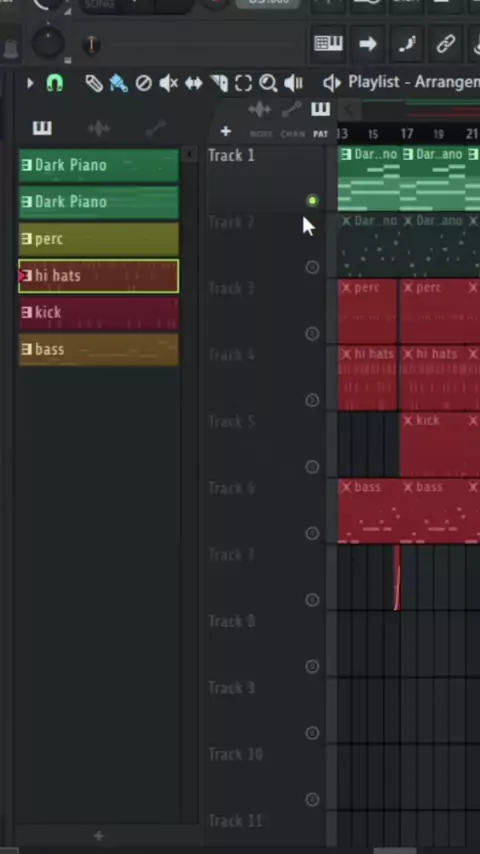Switch to the PAT tab

(x=320, y=134)
